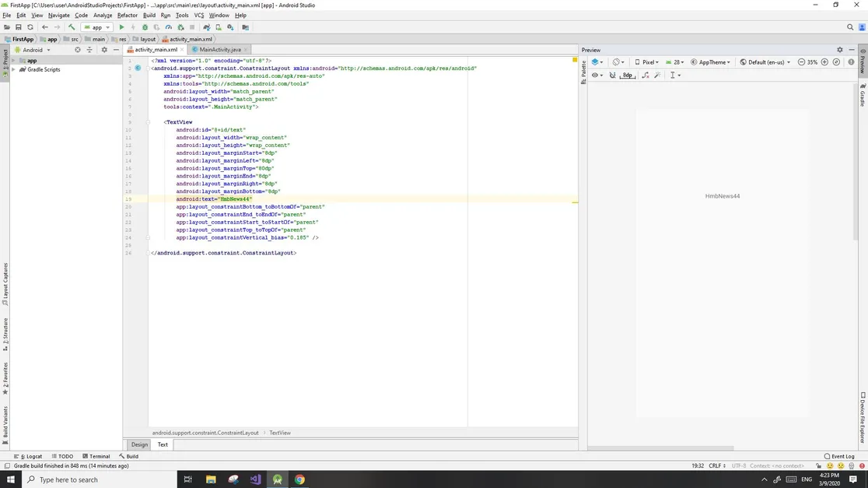Toggle the Project tool window tab
The image size is (868, 488).
pos(5,63)
